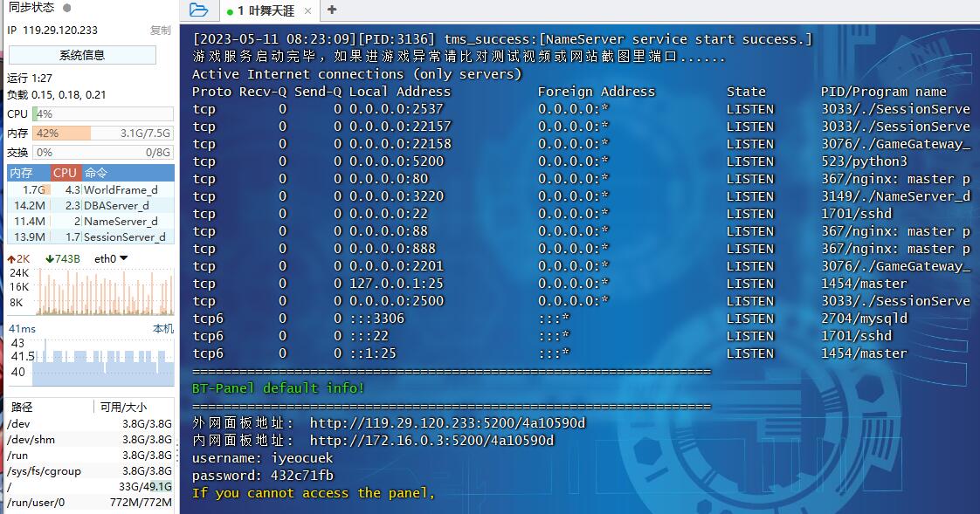Viewport: 980px width, 514px height.
Task: Click the 3149/./NameServer_d program name
Action: coord(895,196)
